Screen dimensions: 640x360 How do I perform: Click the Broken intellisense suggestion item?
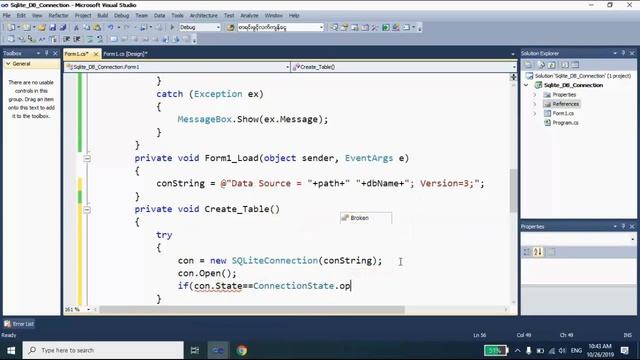tap(366, 218)
